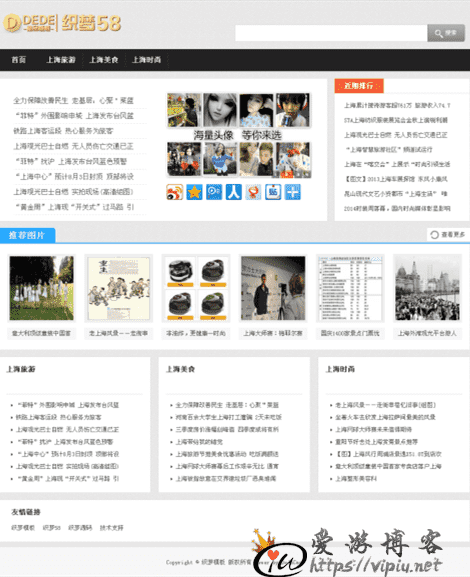Viewport: 470px width, 577px height.
Task: Open 意大利顶级童装 专卖店落户上海 article
Action: tap(388, 466)
